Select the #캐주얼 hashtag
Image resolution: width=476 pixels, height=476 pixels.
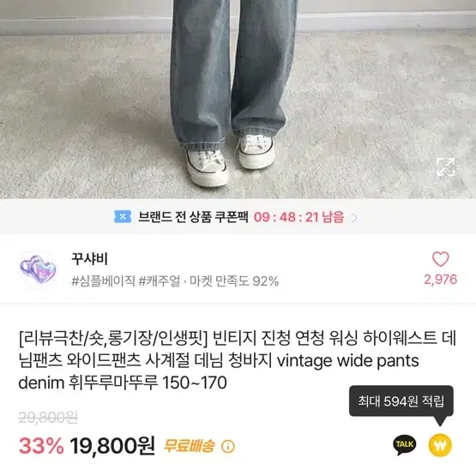coord(160,281)
